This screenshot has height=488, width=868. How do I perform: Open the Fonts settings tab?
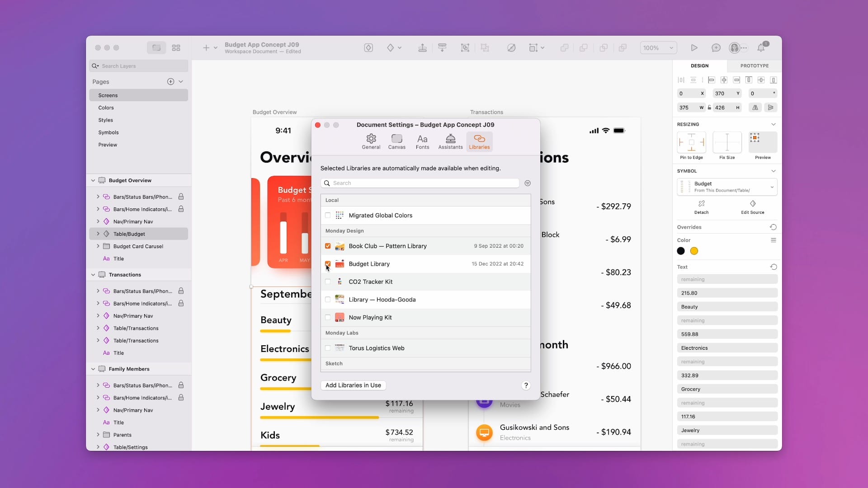coord(422,141)
